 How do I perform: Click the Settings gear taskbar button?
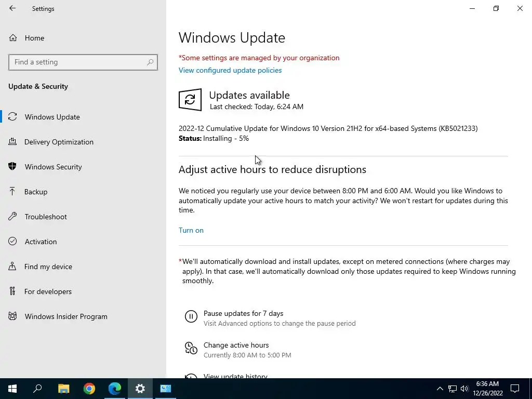coord(140,389)
